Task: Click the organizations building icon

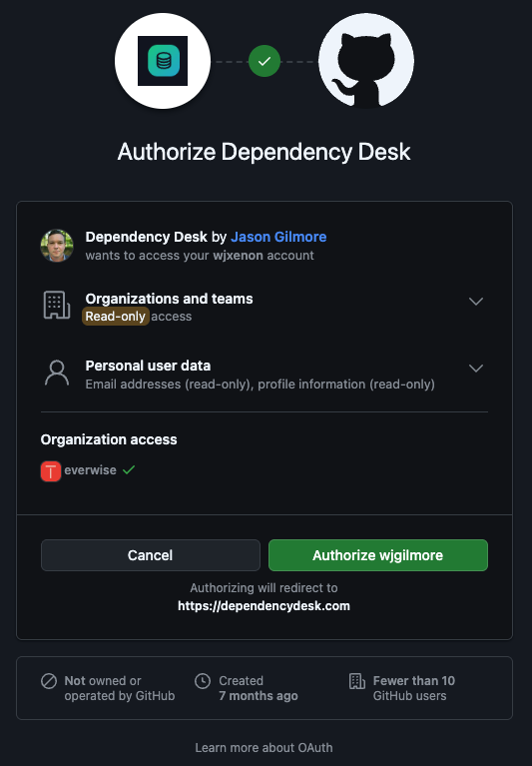Action: click(x=57, y=306)
